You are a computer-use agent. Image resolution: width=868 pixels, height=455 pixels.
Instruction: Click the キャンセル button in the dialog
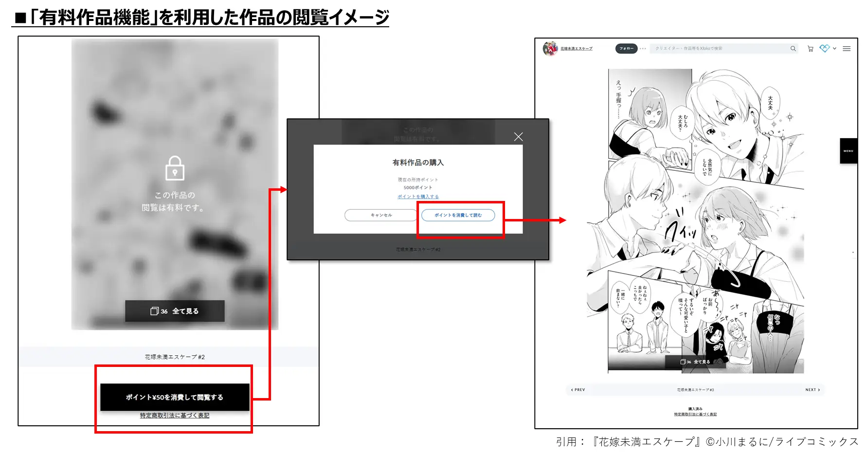click(x=381, y=215)
